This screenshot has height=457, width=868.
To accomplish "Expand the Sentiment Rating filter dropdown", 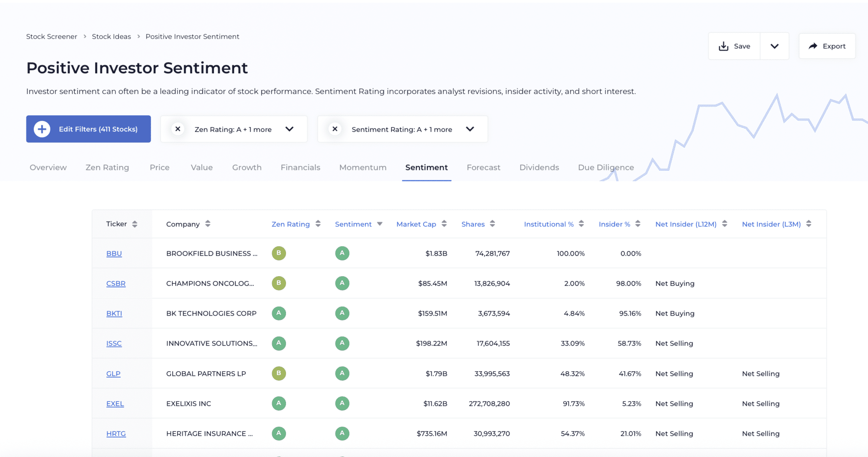I will click(470, 129).
